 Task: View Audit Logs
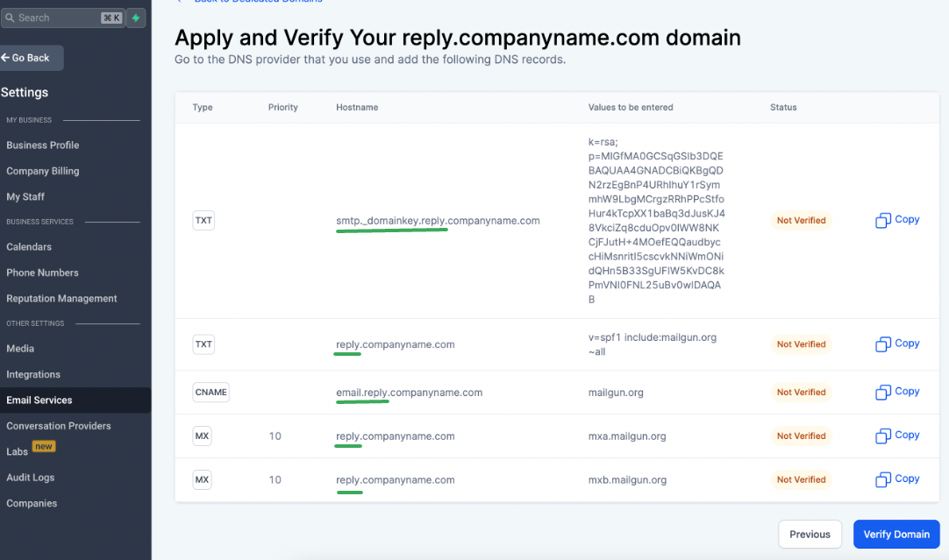click(31, 478)
